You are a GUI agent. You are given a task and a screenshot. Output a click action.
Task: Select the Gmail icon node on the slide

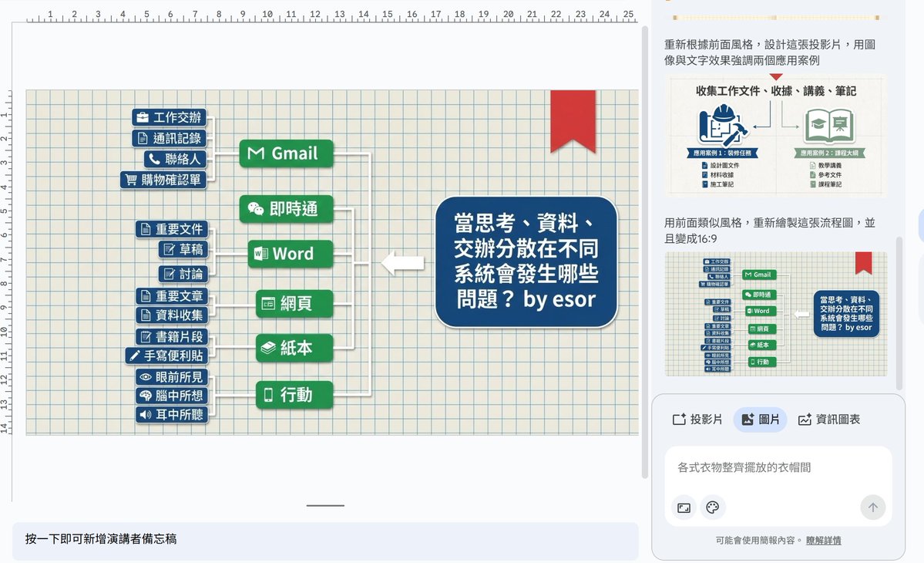pos(285,153)
